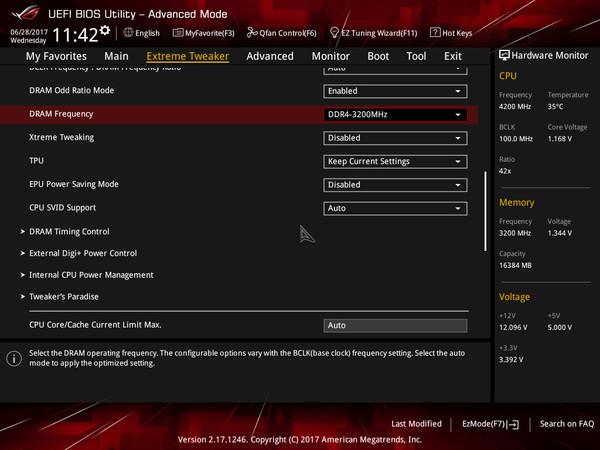The height and width of the screenshot is (450, 600).
Task: Click the info icon beside help text
Action: [x=14, y=359]
